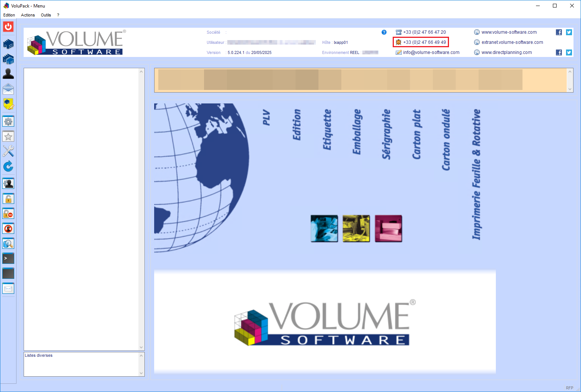581x392 pixels.
Task: Open the ? help menu
Action: click(x=58, y=15)
